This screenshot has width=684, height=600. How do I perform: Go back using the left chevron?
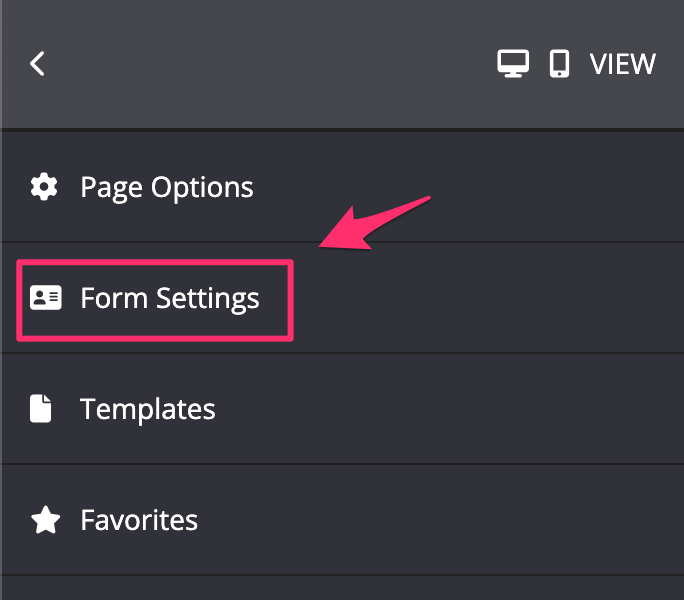click(38, 64)
